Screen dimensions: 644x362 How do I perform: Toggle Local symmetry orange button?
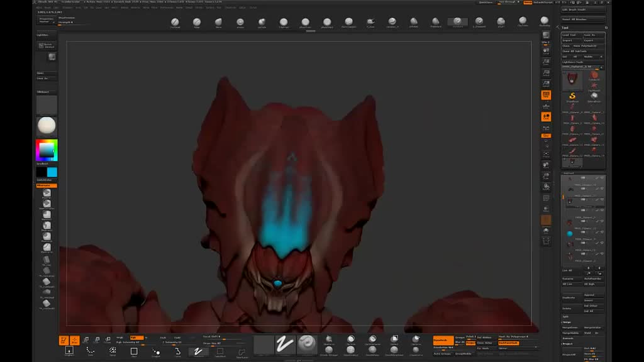546,117
